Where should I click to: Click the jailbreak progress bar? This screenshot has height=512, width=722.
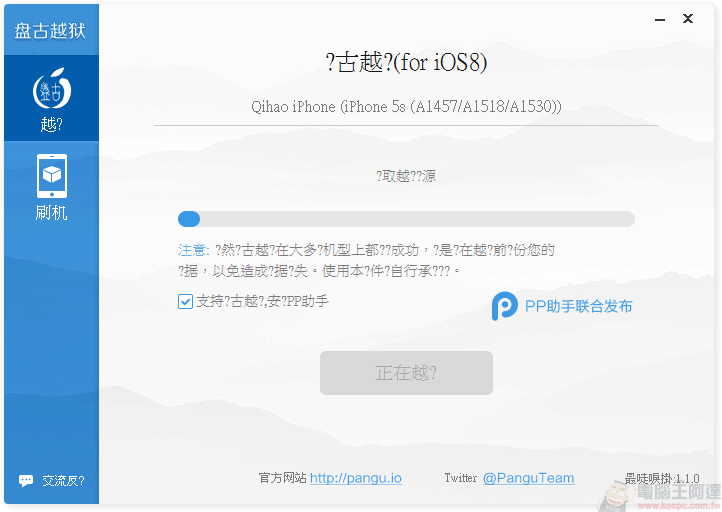[406, 219]
